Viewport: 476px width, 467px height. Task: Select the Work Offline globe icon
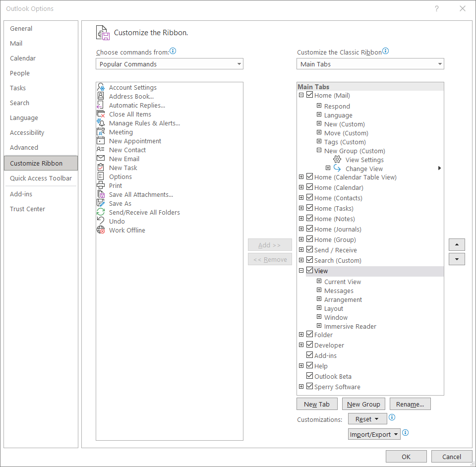pyautogui.click(x=101, y=230)
